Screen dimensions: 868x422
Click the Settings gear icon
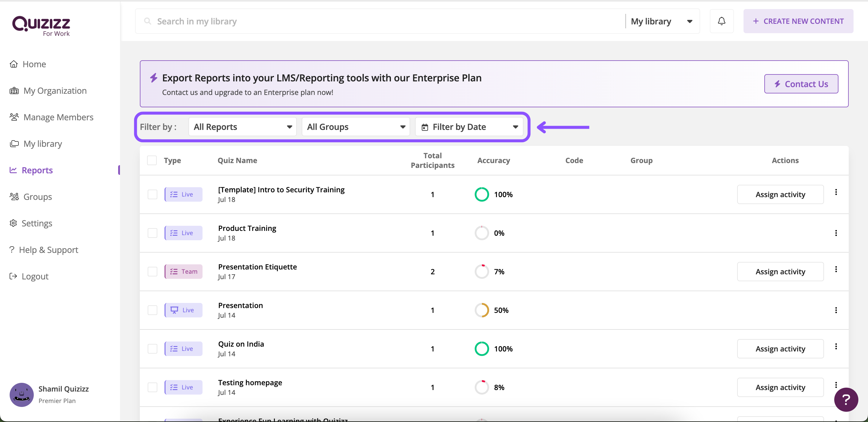(13, 223)
